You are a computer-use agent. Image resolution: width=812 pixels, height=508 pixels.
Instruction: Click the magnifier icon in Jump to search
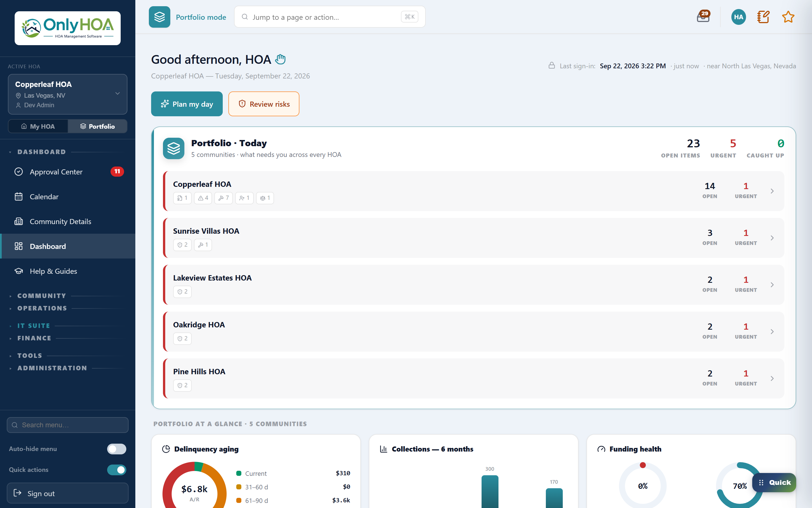click(245, 17)
